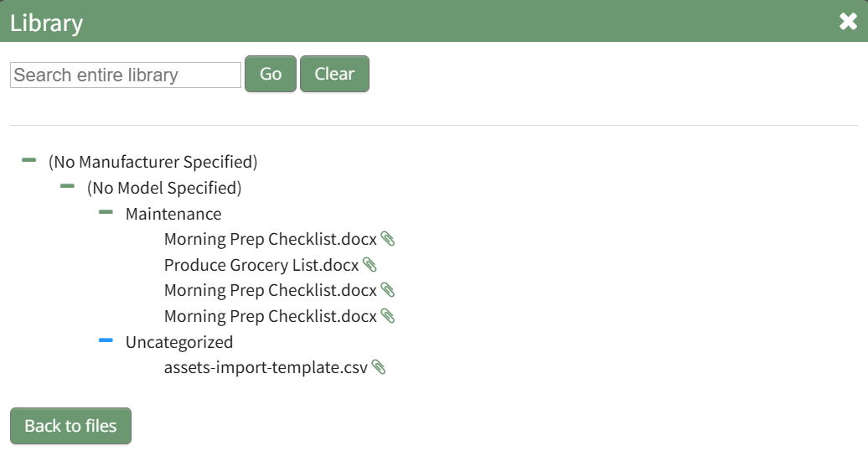Collapse the (No Manufacturer Specified) node via minus icon
868x472 pixels.
pyautogui.click(x=29, y=159)
